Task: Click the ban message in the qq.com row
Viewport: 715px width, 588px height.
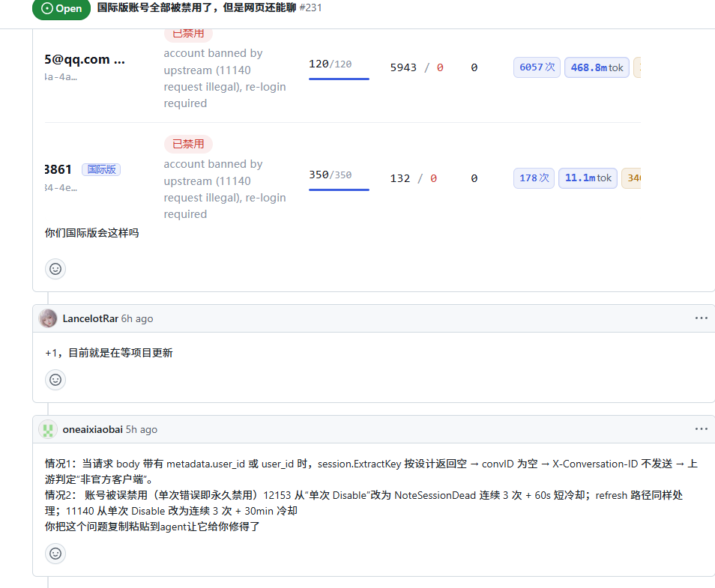Action: (x=225, y=79)
